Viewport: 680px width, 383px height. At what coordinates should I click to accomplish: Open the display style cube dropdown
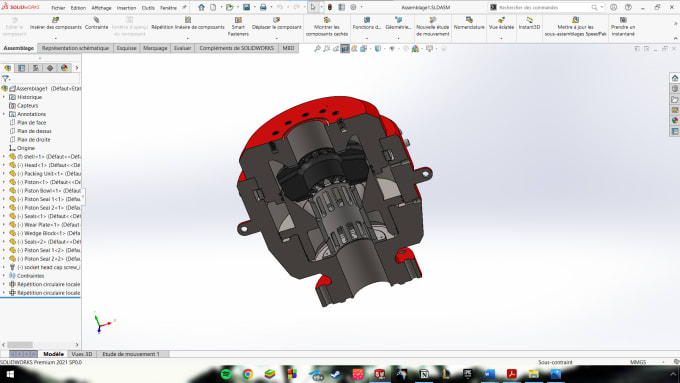379,49
